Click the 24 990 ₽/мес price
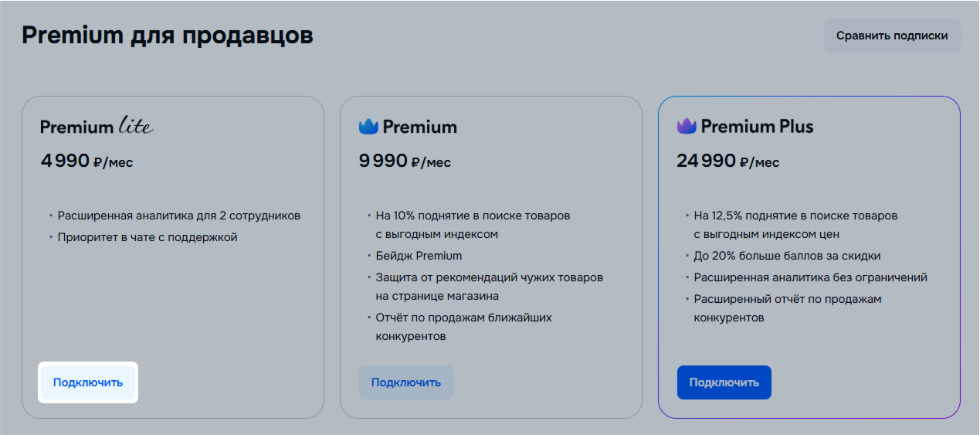The image size is (980, 435). (728, 161)
